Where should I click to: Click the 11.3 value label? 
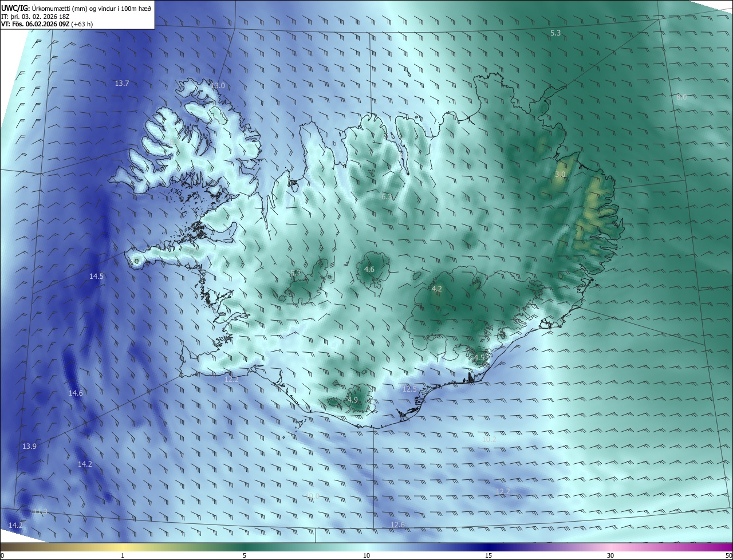tap(40, 511)
